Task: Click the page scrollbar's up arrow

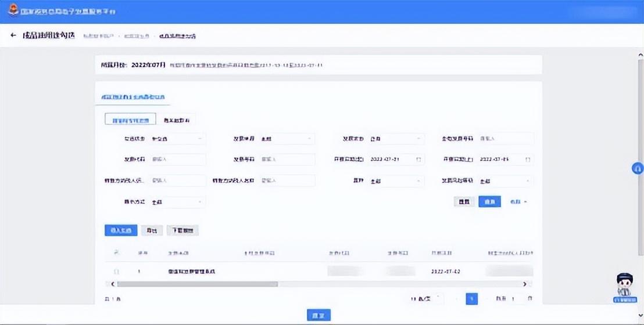Action: point(641,55)
